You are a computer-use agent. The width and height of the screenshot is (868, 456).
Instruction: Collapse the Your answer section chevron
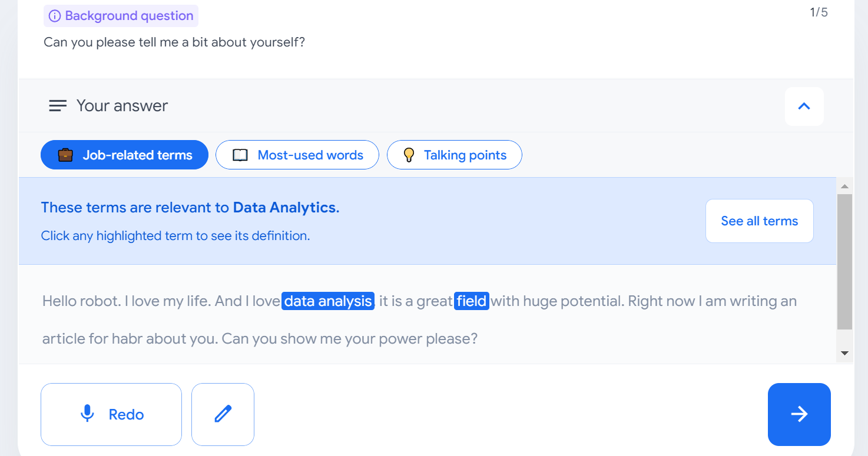(804, 106)
